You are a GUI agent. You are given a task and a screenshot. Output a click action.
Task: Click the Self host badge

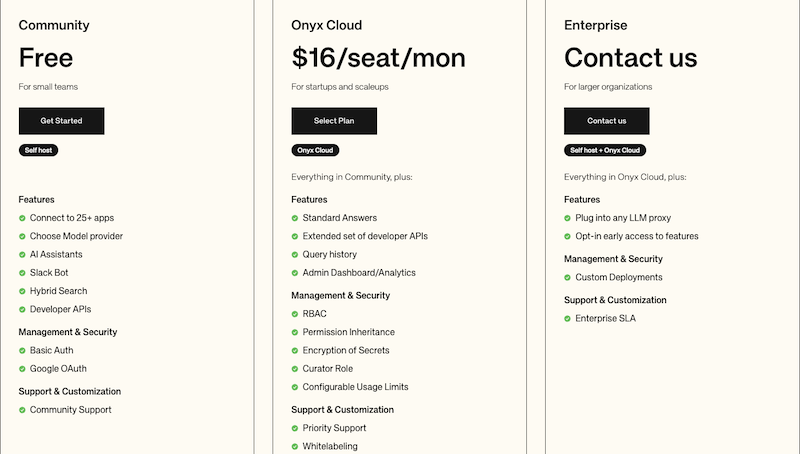pyautogui.click(x=38, y=150)
